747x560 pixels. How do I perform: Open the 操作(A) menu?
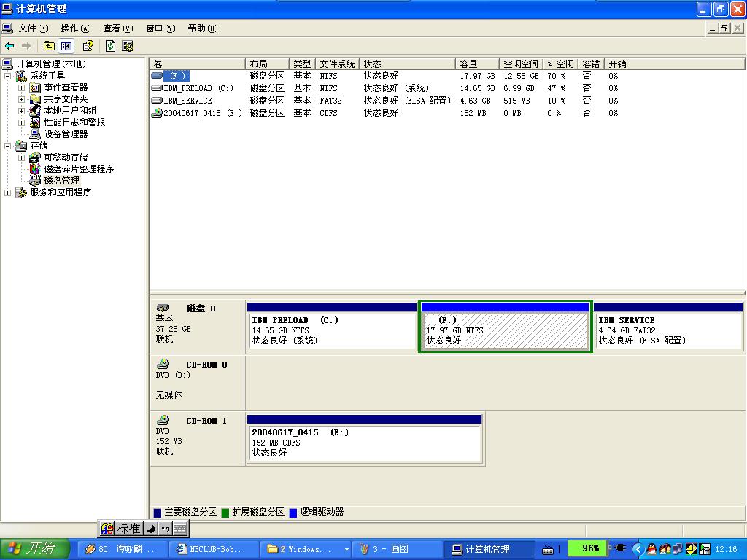point(76,28)
